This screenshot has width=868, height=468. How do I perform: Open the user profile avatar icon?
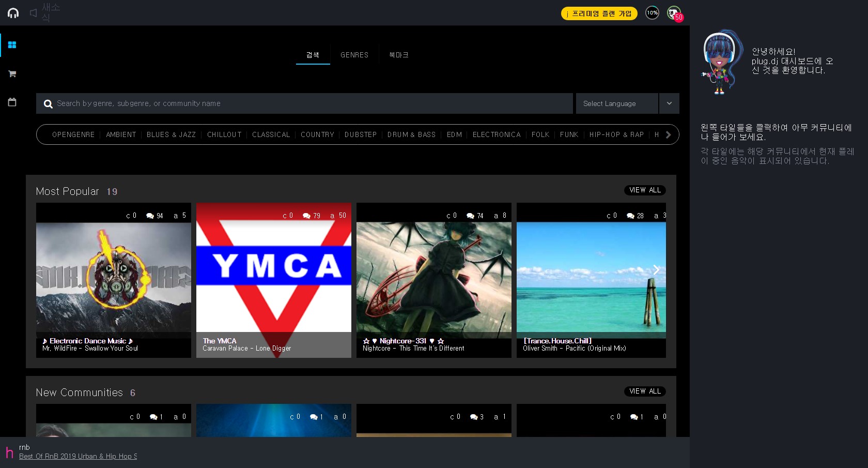tap(674, 13)
